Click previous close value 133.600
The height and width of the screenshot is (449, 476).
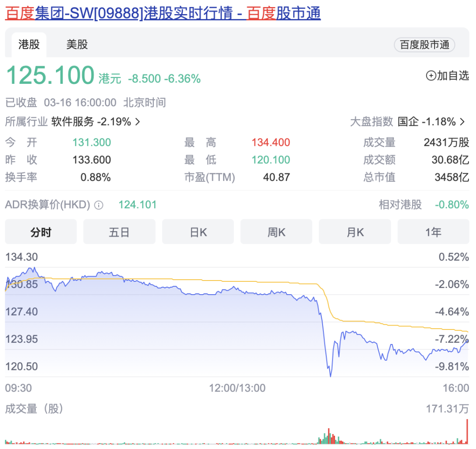click(92, 160)
